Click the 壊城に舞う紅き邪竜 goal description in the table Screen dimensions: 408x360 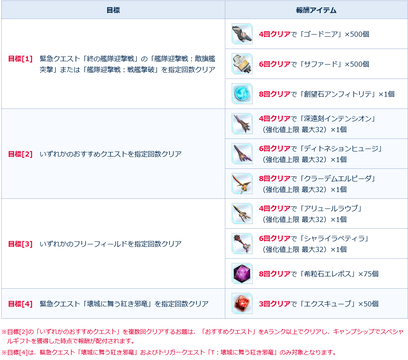coord(124,304)
